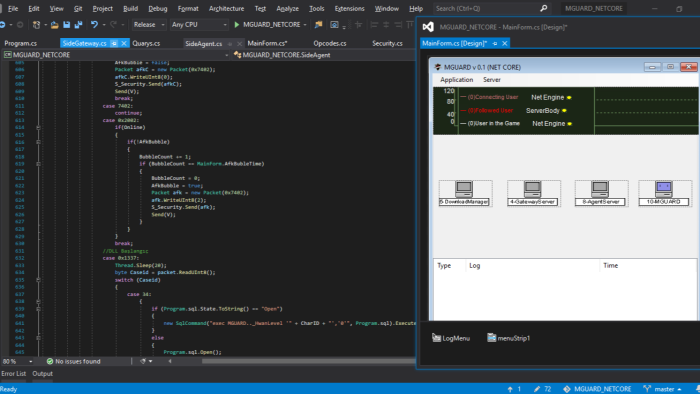Open the Git menu
700x394 pixels.
[x=78, y=8]
